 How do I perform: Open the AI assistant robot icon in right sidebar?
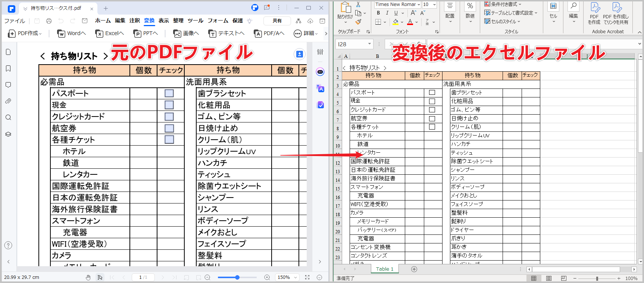tap(320, 72)
